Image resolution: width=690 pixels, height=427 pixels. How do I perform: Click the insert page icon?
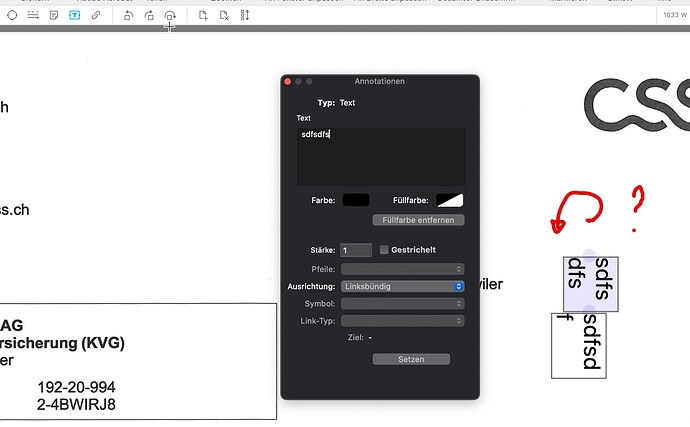point(203,16)
